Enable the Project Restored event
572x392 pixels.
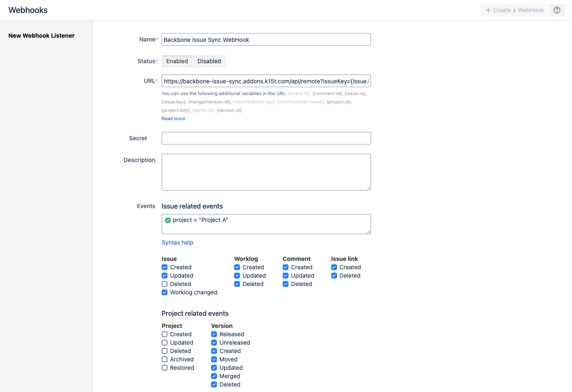pyautogui.click(x=165, y=368)
